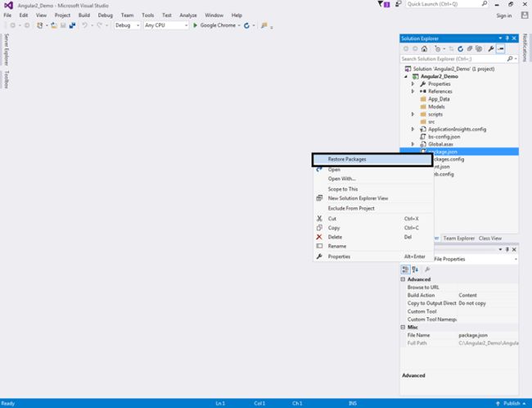Screen dimensions: 532x408
Task: Select the Models folder
Action: pyautogui.click(x=436, y=107)
